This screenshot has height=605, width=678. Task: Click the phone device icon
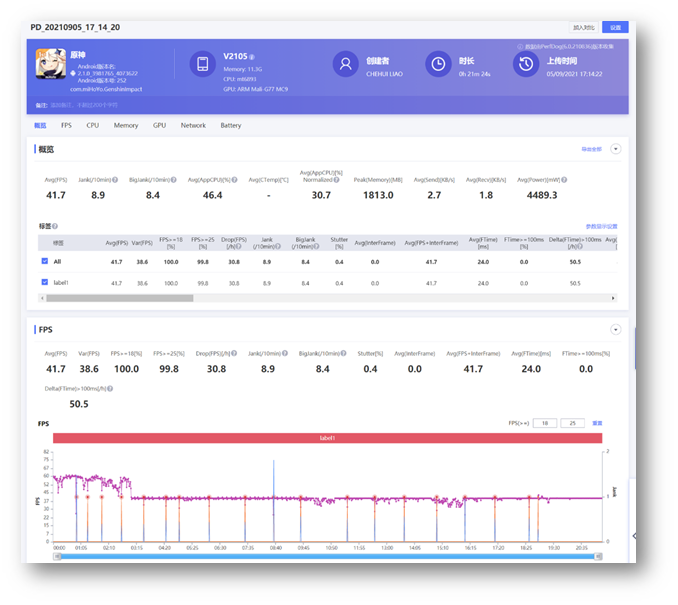pyautogui.click(x=203, y=65)
